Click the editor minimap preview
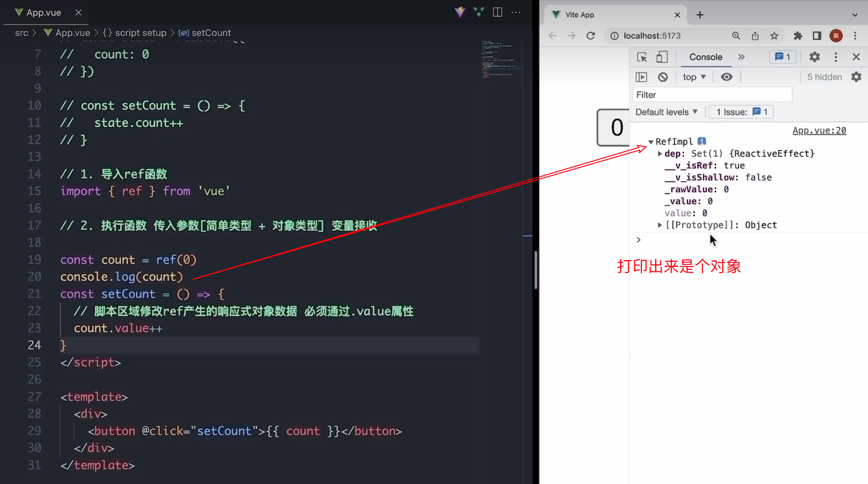 pyautogui.click(x=502, y=59)
